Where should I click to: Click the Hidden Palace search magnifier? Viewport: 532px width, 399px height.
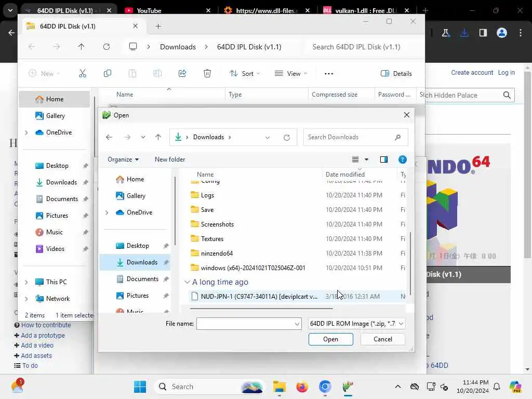tap(507, 96)
